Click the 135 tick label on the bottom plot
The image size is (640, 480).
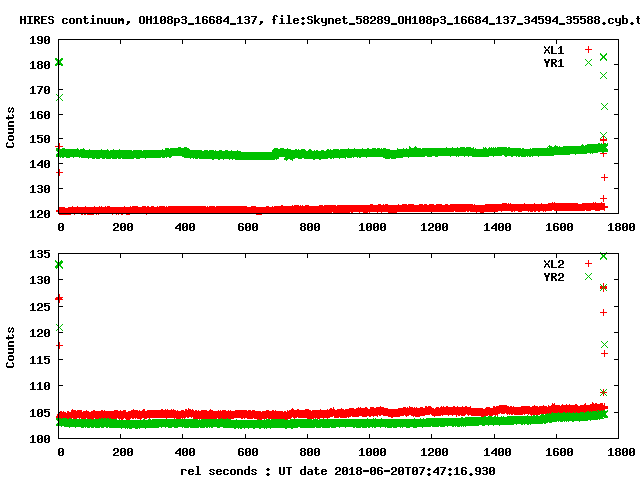coord(40,254)
